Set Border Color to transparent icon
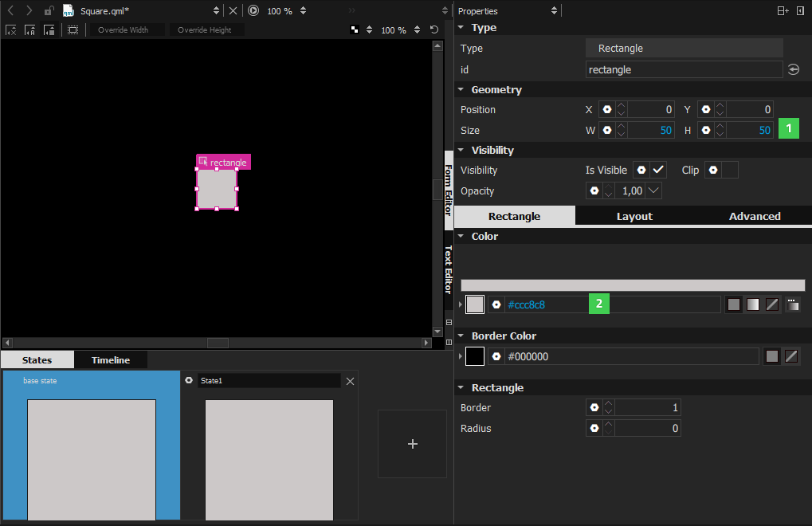This screenshot has width=812, height=526. [791, 356]
